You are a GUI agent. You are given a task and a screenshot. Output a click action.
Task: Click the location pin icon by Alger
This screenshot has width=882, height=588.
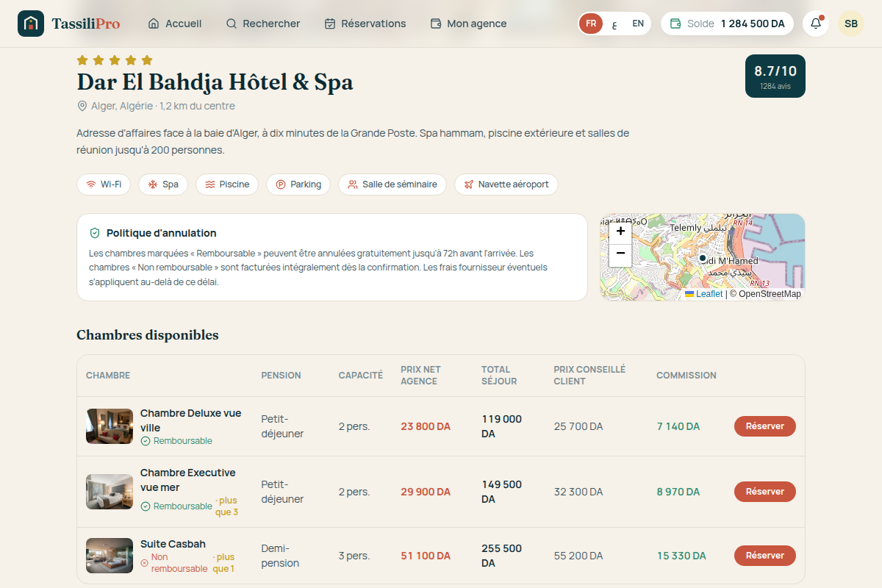coord(82,106)
